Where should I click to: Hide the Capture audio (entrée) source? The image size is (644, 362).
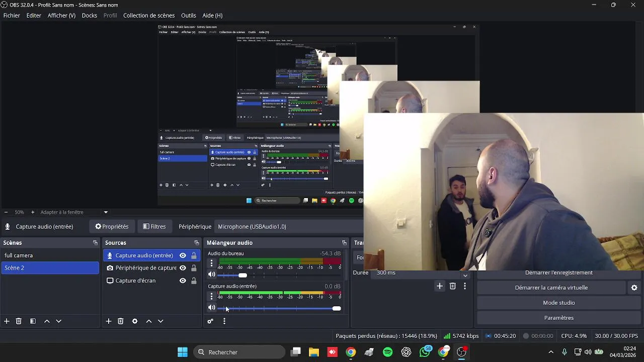point(183,255)
